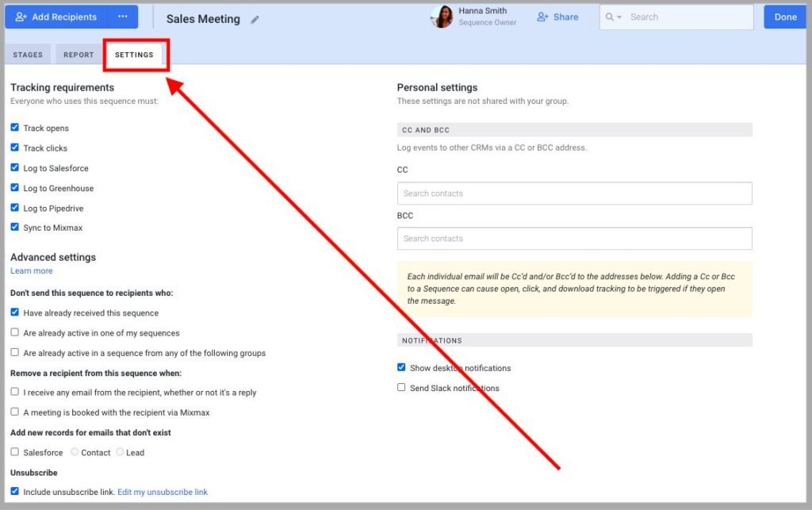Screen dimensions: 812x510
Task: Uncheck Track opens checkbox
Action: click(14, 128)
